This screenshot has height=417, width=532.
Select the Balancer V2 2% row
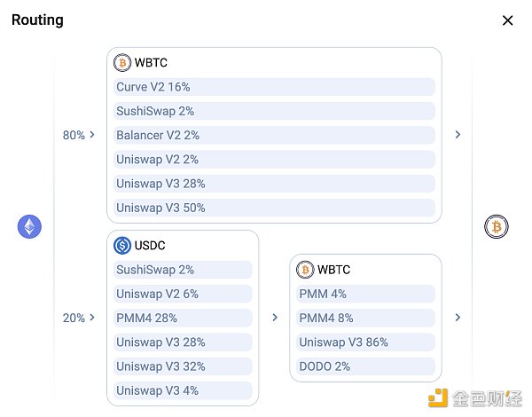274,136
